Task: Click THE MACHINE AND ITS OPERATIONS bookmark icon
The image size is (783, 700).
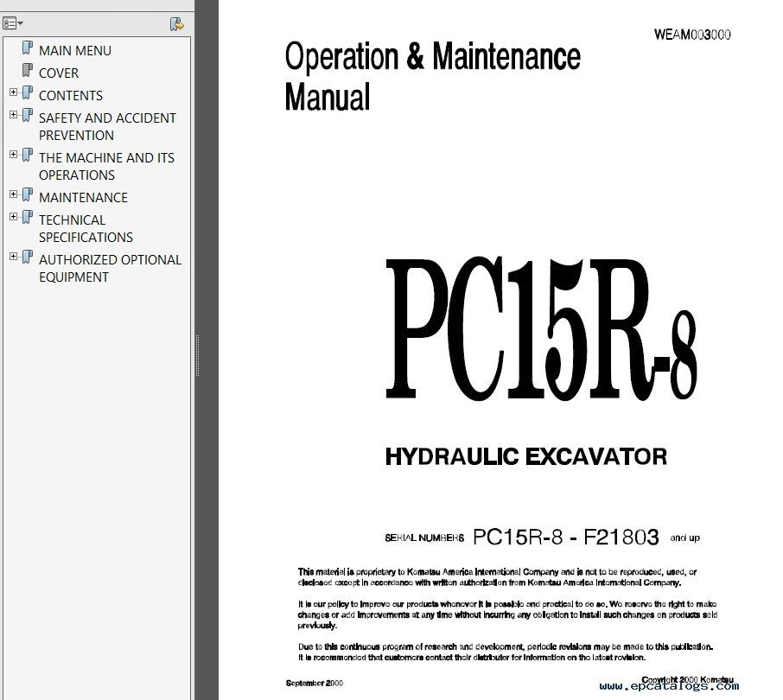Action: (28, 156)
